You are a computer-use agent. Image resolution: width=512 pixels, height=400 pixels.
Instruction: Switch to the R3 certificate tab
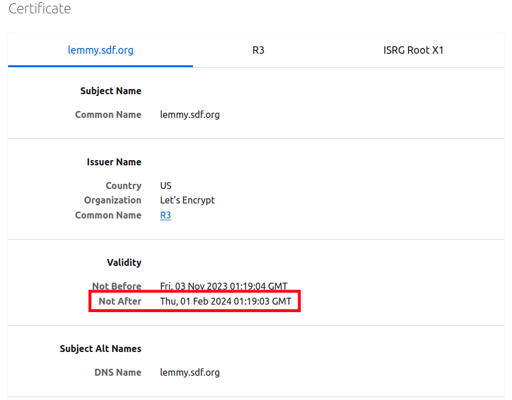tap(258, 50)
